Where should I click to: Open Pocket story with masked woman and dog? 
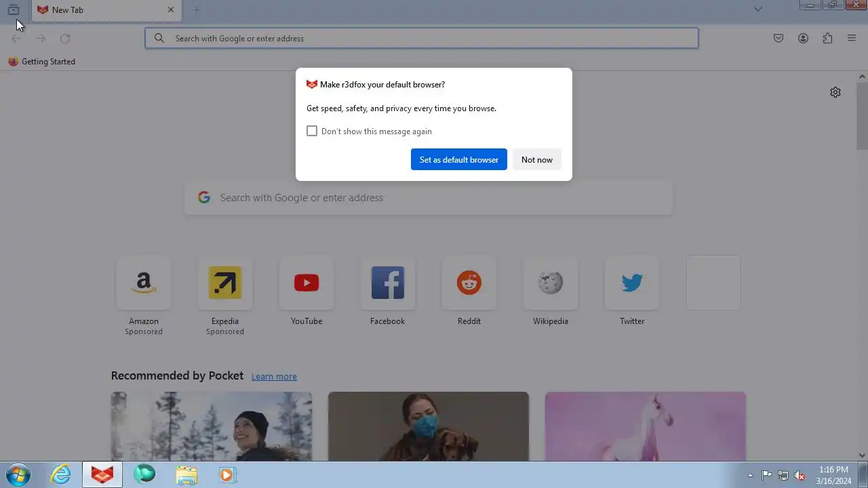(x=429, y=426)
